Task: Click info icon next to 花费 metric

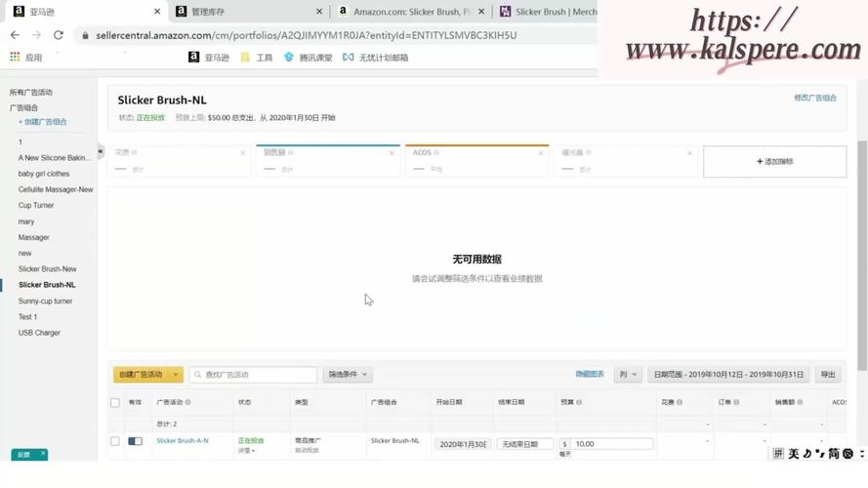Action: [135, 152]
